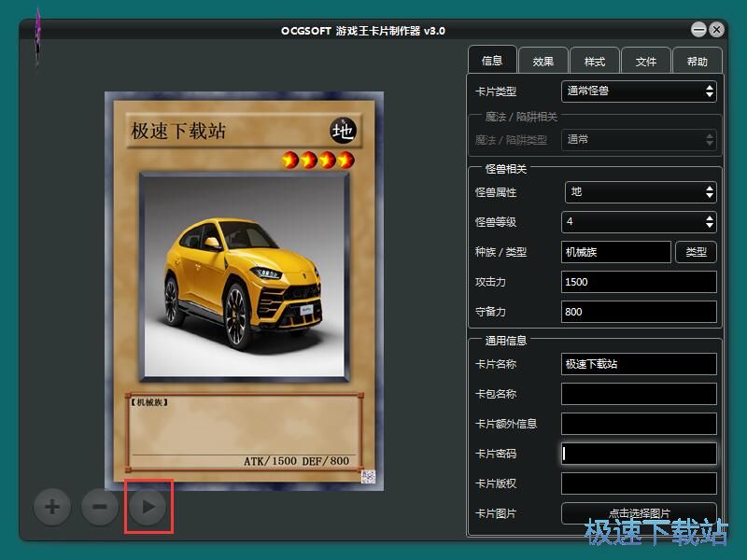
Task: Click the ATK/1500 DEF/800 text on card
Action: coord(296,461)
